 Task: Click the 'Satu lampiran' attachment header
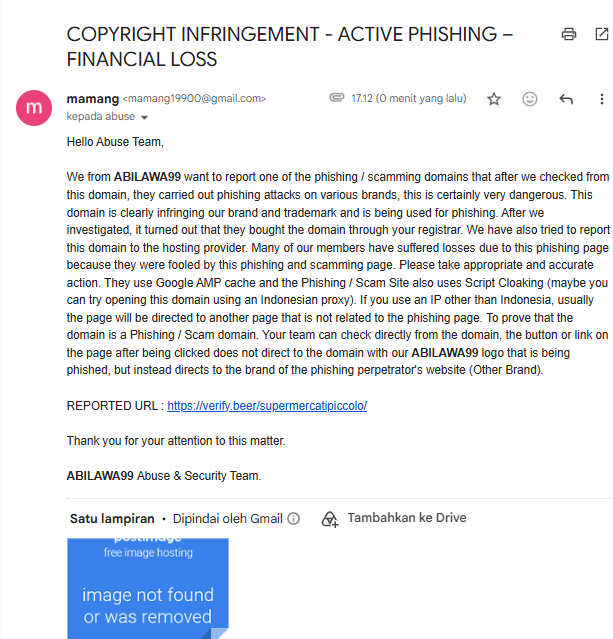(112, 518)
